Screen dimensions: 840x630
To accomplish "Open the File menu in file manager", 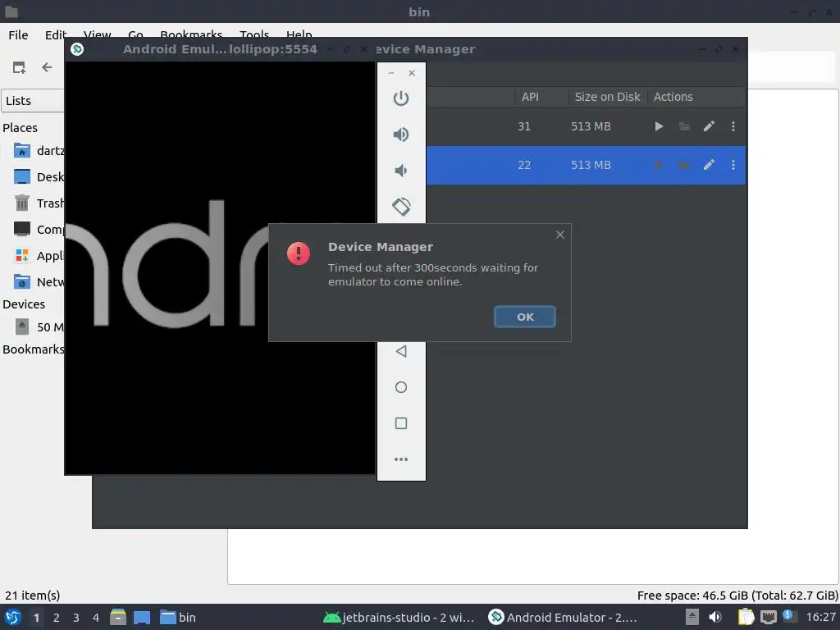I will coord(18,34).
